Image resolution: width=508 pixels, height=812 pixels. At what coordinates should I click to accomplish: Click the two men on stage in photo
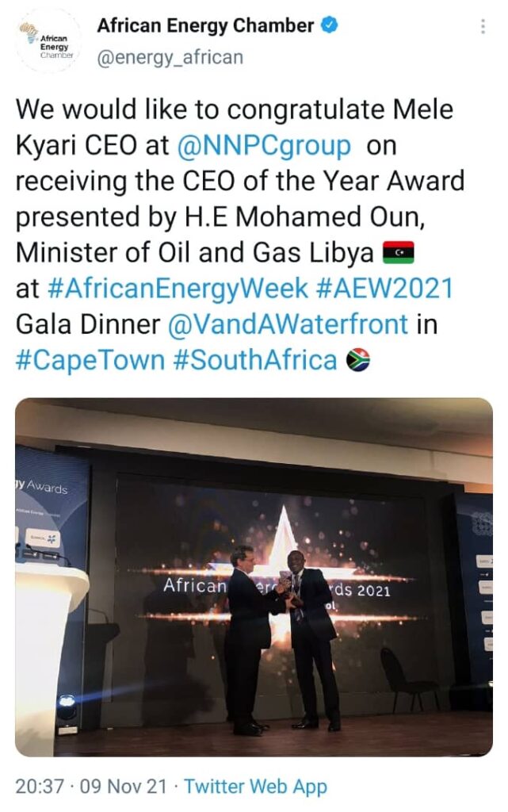[281, 634]
